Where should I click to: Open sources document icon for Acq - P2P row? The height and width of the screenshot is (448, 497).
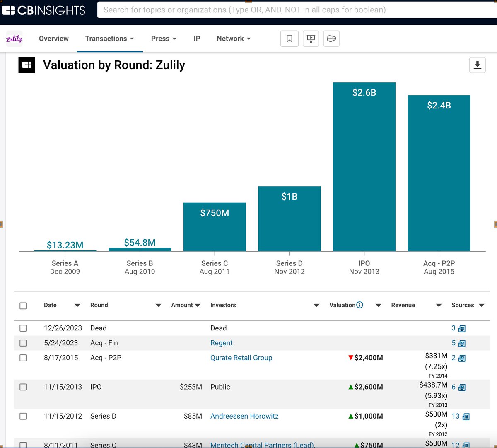pyautogui.click(x=462, y=358)
